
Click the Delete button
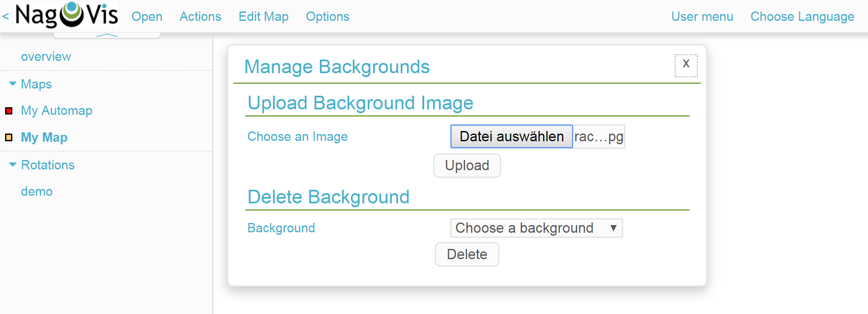467,254
